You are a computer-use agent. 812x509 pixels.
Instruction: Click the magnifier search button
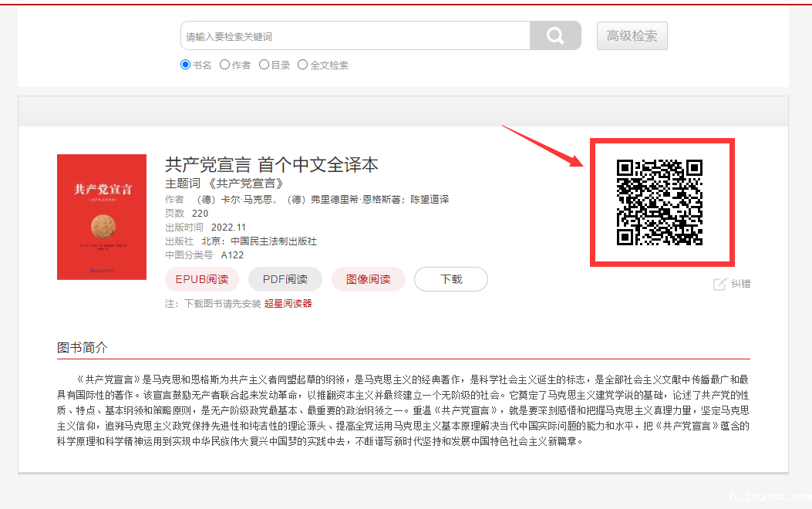tap(555, 35)
